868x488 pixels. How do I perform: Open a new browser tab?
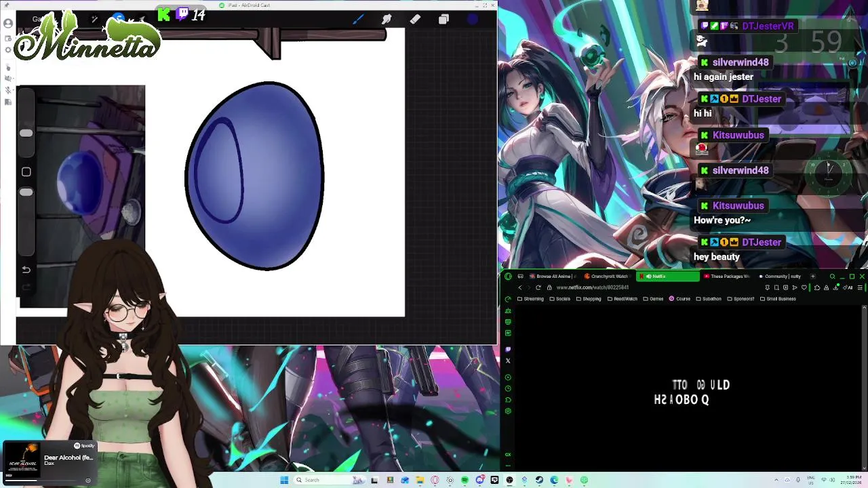812,277
